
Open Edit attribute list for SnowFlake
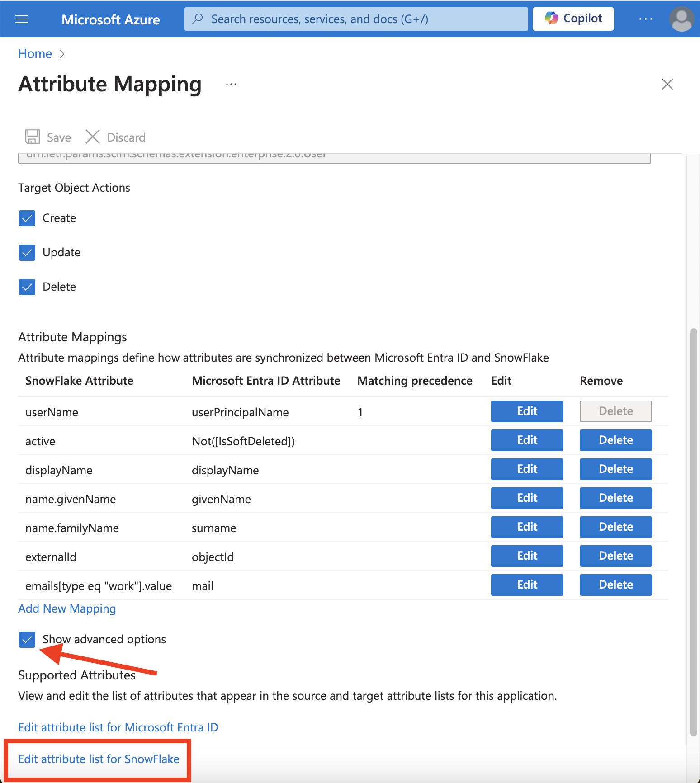(99, 759)
